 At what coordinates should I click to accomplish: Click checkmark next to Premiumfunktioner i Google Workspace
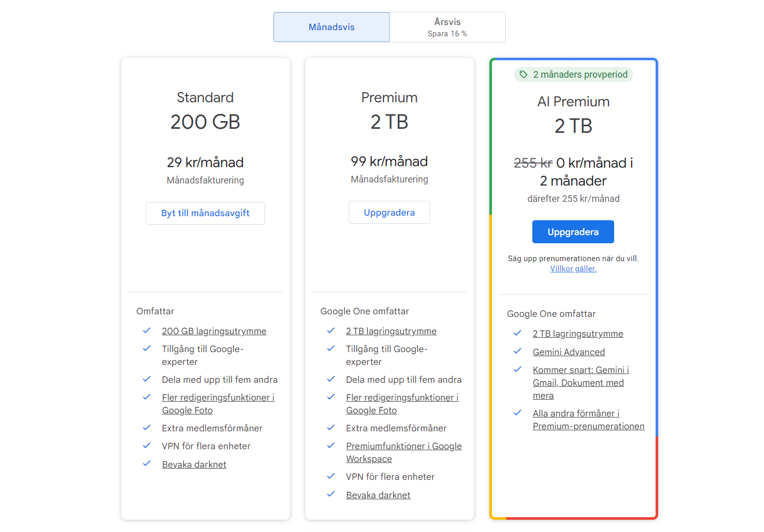[x=331, y=446]
